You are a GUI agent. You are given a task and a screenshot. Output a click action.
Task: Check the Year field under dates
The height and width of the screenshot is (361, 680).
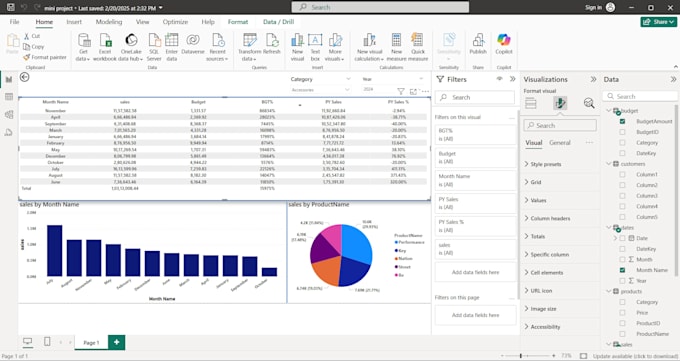(622, 281)
